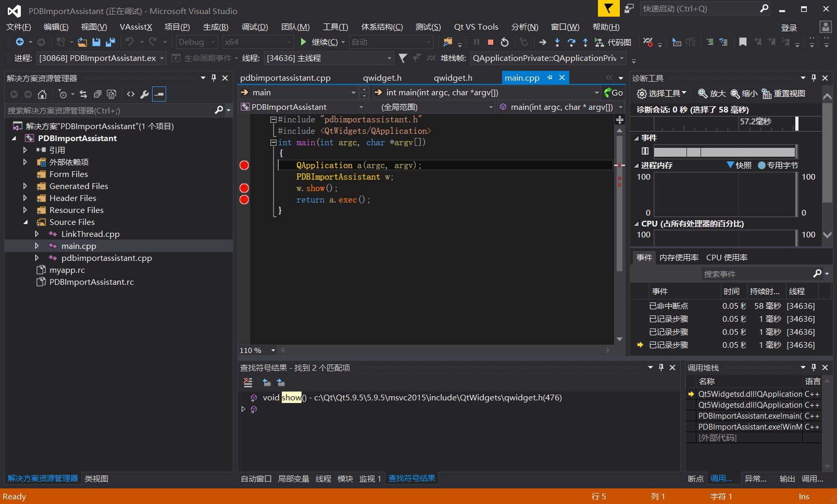Toggle auto-hide pin on Diagnostic Tools panel
Image resolution: width=837 pixels, height=504 pixels.
[814, 78]
